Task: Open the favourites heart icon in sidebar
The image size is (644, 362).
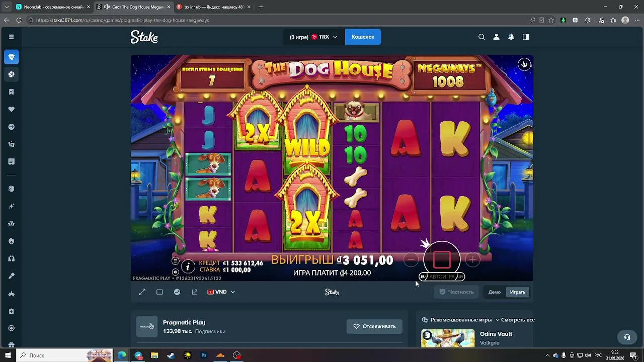Action: point(12,109)
